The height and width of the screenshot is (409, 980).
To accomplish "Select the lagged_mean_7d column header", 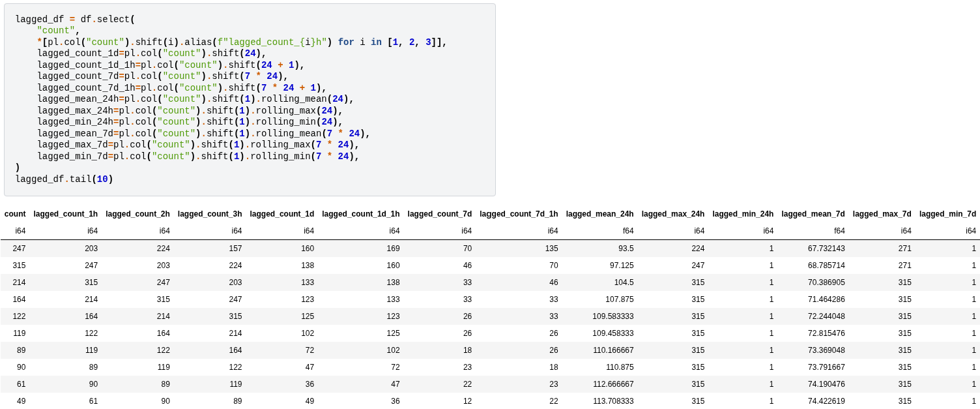I will coord(813,214).
